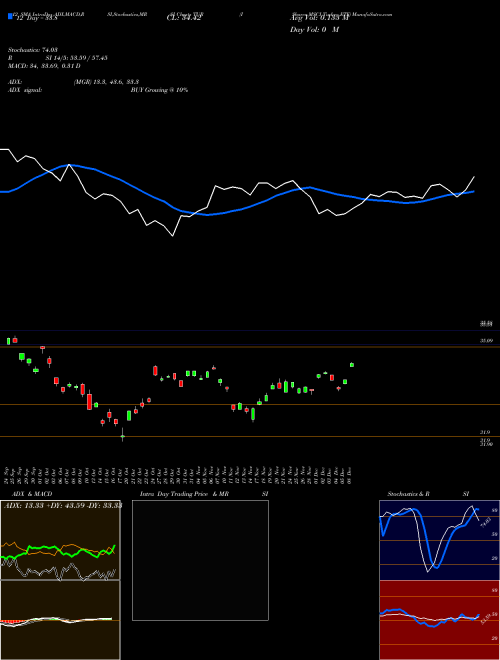Open the MACD chart below the ADX chart
The image size is (500, 660).
(x=60, y=620)
